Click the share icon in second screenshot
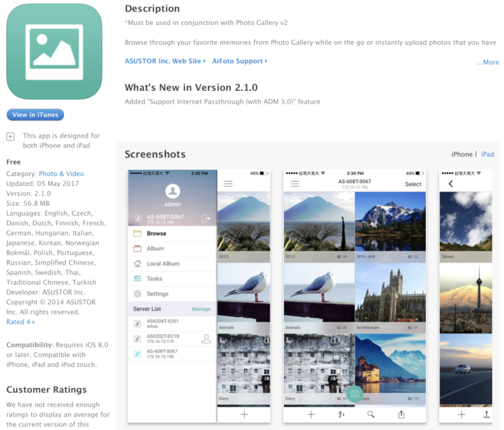 click(401, 414)
